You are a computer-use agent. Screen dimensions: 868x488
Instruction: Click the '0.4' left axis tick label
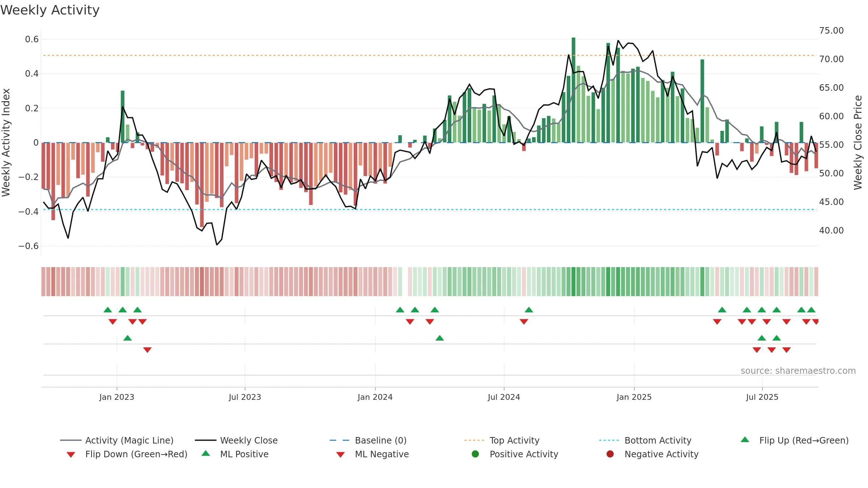32,74
